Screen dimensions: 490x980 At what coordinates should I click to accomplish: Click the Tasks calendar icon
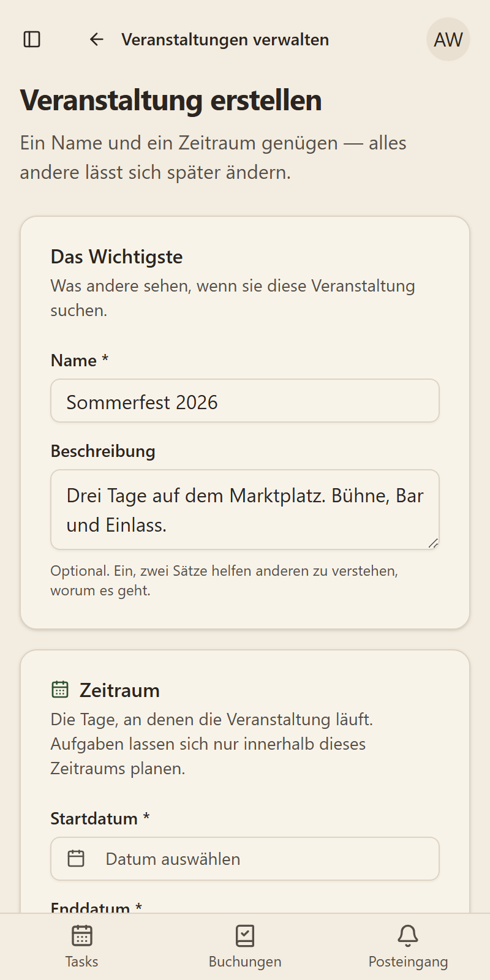81,936
